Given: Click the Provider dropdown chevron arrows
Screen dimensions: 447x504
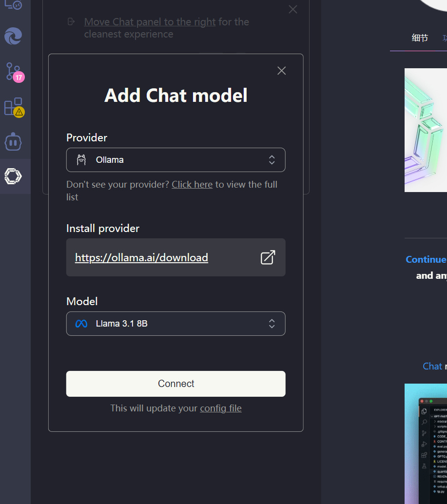Looking at the screenshot, I should click(x=272, y=160).
